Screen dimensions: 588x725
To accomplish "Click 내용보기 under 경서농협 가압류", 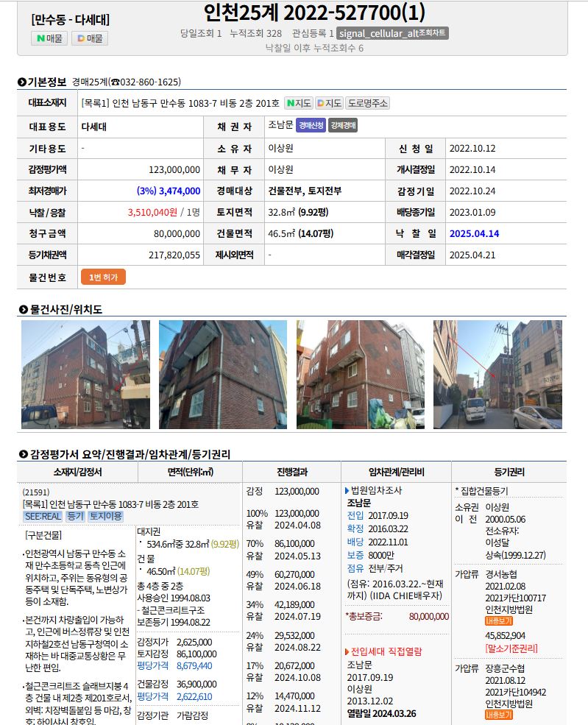I will tap(499, 621).
